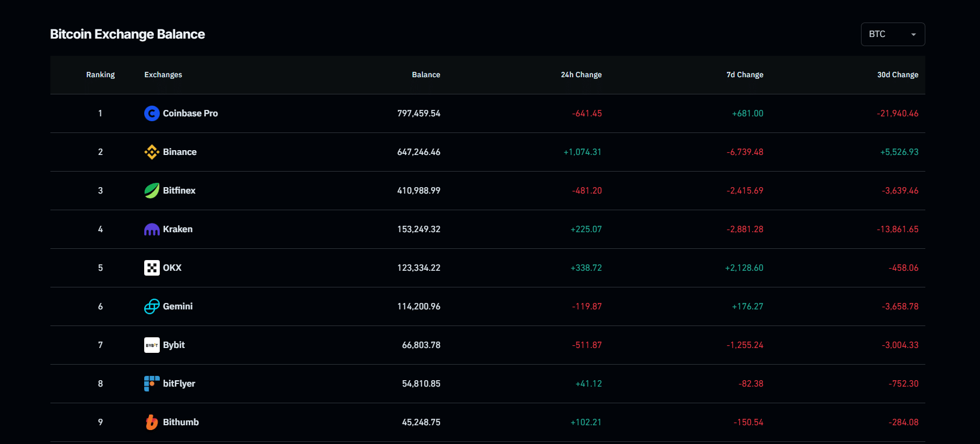Click the OKX checkered logo icon

pyautogui.click(x=152, y=268)
